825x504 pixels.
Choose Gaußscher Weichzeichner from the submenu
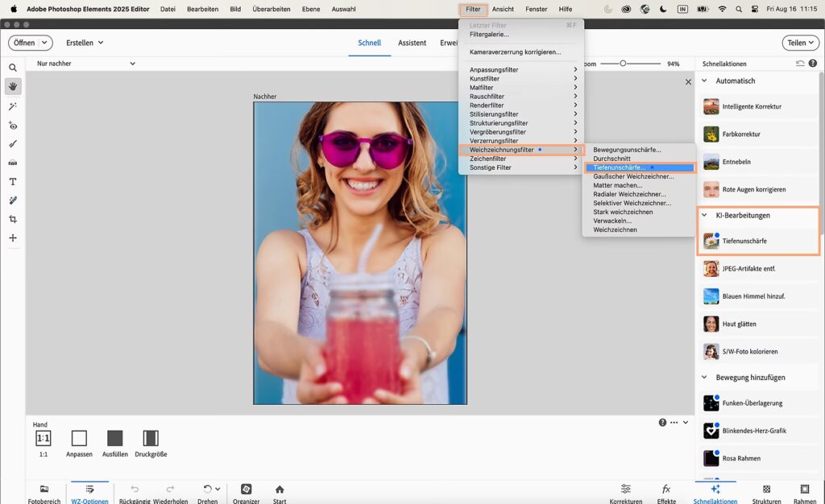[633, 176]
